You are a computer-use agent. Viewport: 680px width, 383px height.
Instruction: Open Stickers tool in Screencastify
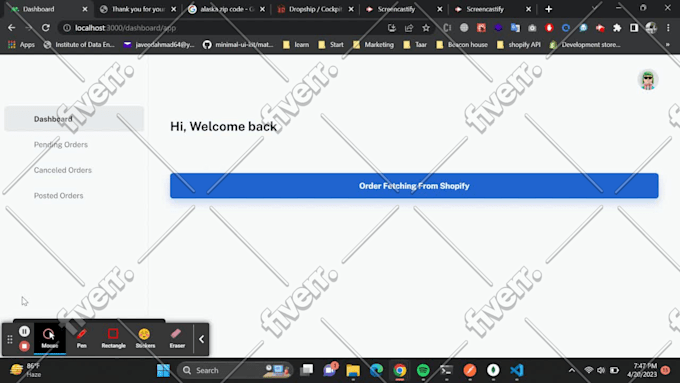[x=145, y=338]
